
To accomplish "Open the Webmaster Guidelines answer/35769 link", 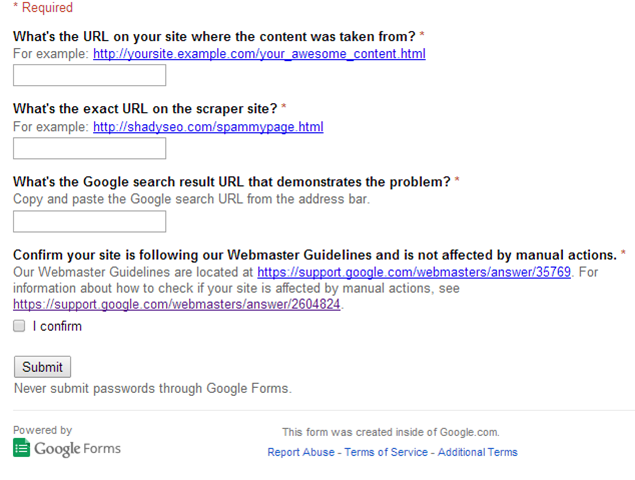I will click(x=413, y=272).
